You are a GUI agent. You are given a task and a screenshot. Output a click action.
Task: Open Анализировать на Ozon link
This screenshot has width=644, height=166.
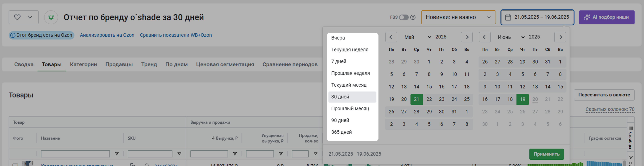click(x=107, y=35)
